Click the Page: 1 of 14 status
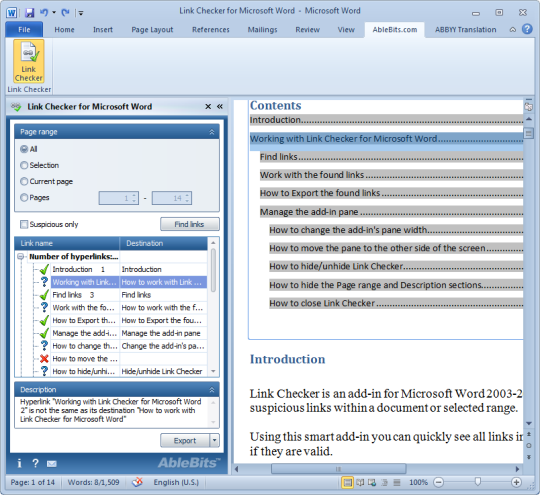 tap(33, 482)
